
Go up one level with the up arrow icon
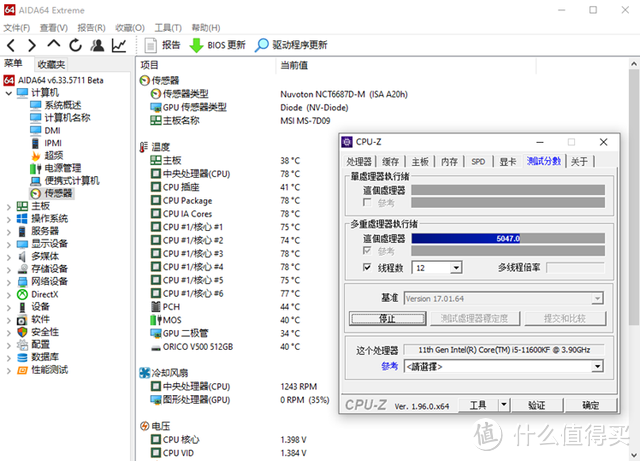click(53, 44)
